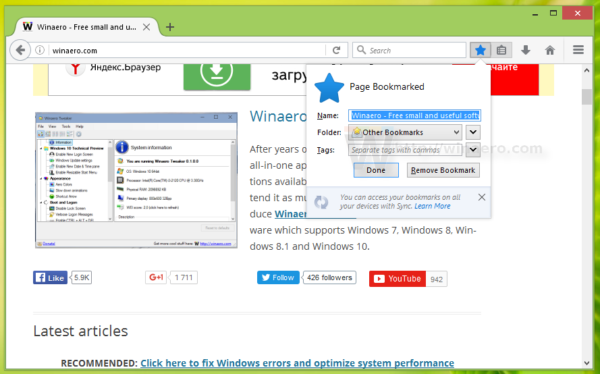Click the Sync arrows icon
The image size is (600, 374).
tap(321, 202)
